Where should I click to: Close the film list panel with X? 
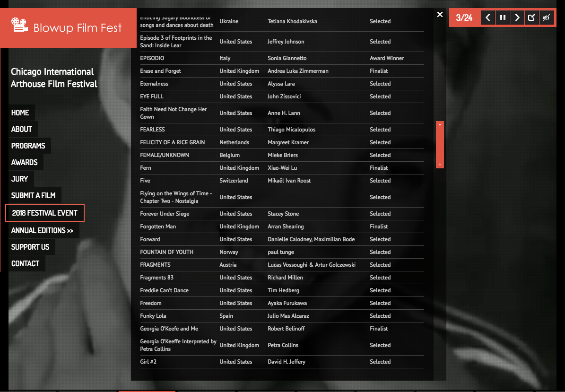click(440, 15)
